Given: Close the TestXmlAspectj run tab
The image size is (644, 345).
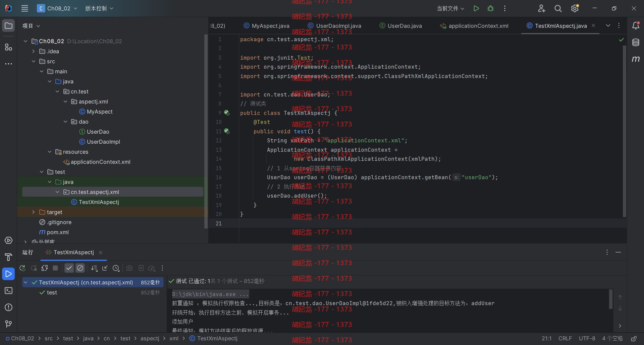Looking at the screenshot, I should click(x=101, y=253).
